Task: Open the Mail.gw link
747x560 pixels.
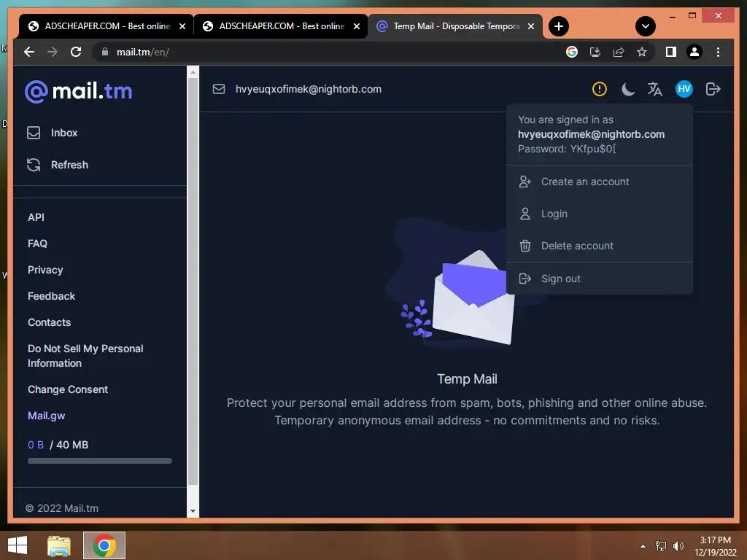Action: click(x=46, y=416)
